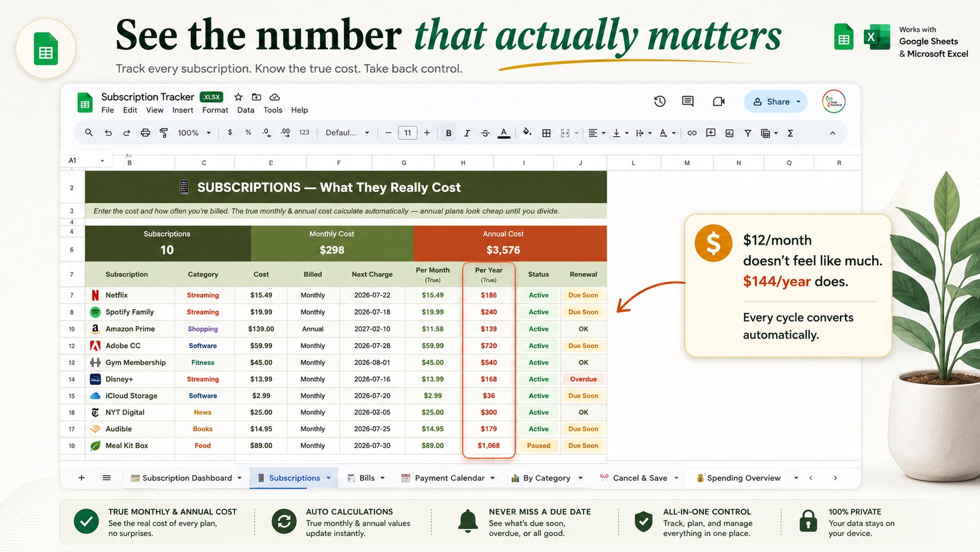Viewport: 980px width, 552px height.
Task: Select the Netflix subscription cell
Action: click(130, 295)
